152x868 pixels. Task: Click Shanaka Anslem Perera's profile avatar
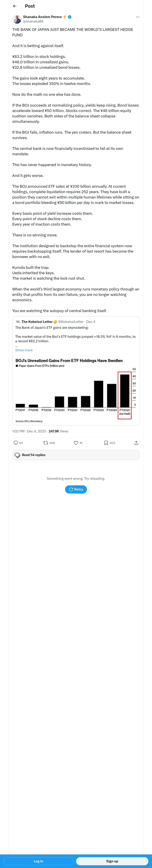(x=17, y=19)
